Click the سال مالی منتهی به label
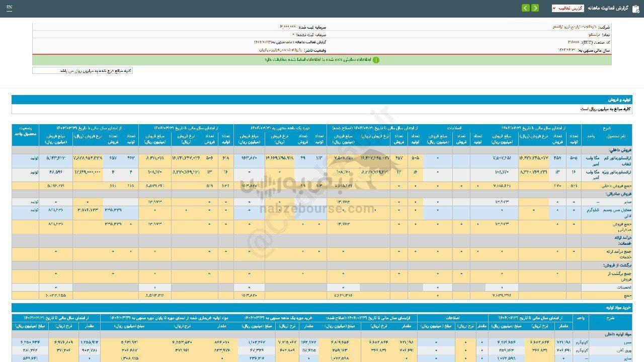Image resolution: width=644 pixels, height=362 pixels. [595, 50]
